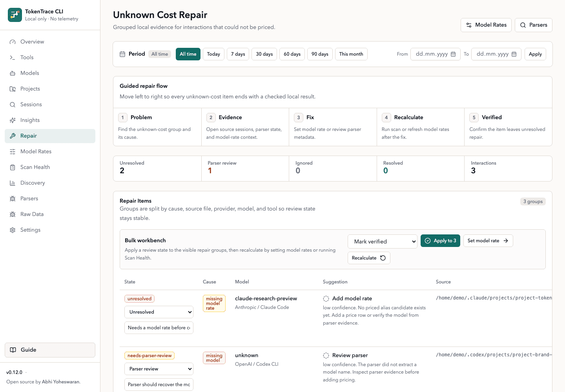
Task: Navigate to Scan Health
Action: [50, 167]
